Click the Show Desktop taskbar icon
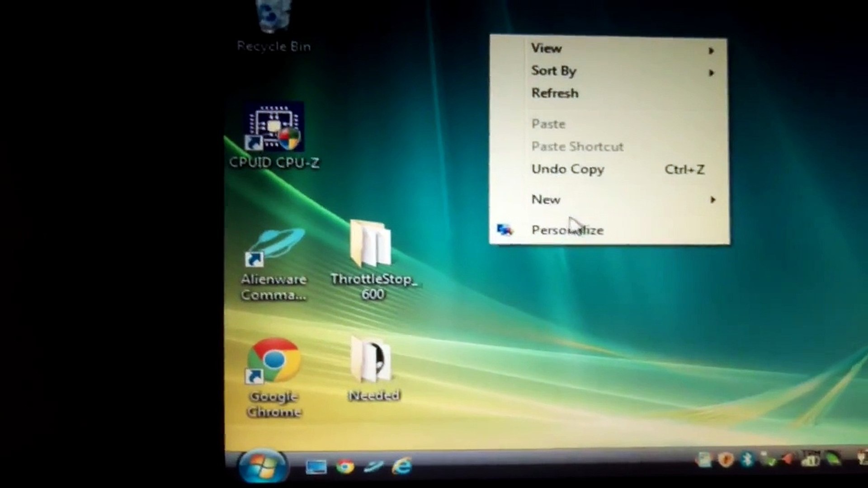This screenshot has width=868, height=488. 316,467
